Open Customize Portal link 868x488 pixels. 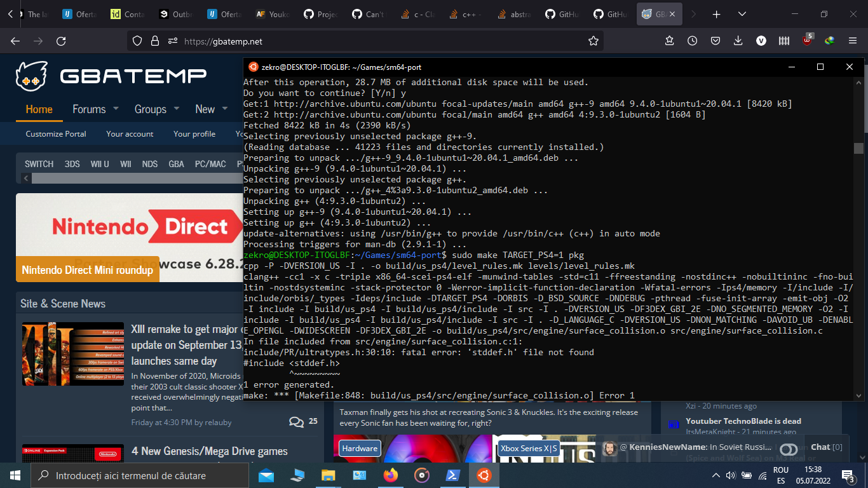(x=56, y=134)
